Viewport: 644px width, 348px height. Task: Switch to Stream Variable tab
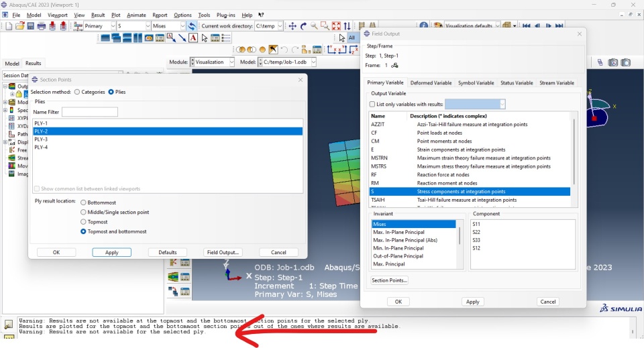[x=557, y=82]
